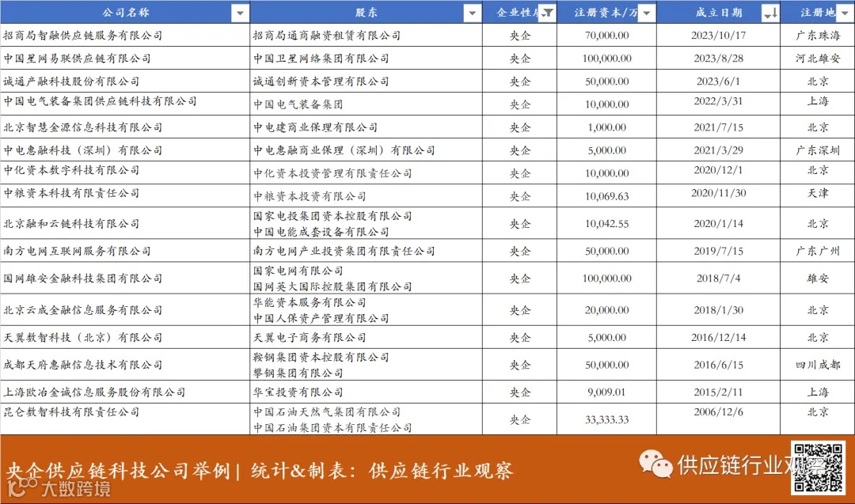Open the 公司名称 column filter dropdown

[240, 13]
